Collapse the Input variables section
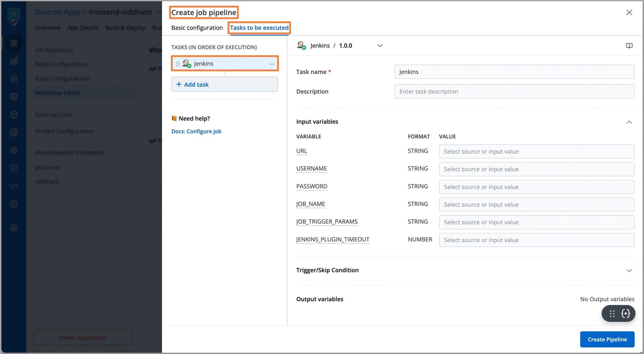Image resolution: width=644 pixels, height=354 pixels. [629, 122]
